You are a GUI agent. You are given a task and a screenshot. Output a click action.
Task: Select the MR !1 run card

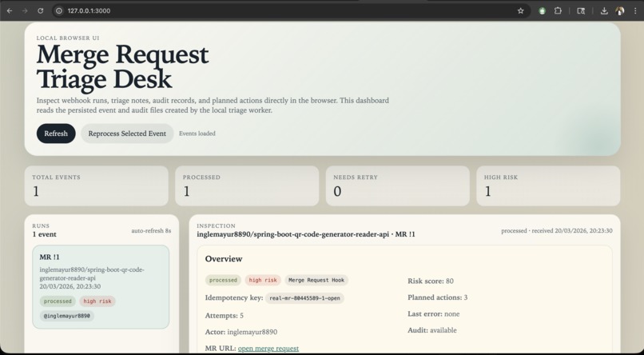coord(101,287)
